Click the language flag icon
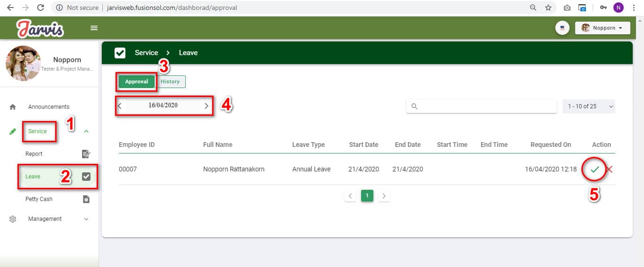644x267 pixels. (x=562, y=28)
